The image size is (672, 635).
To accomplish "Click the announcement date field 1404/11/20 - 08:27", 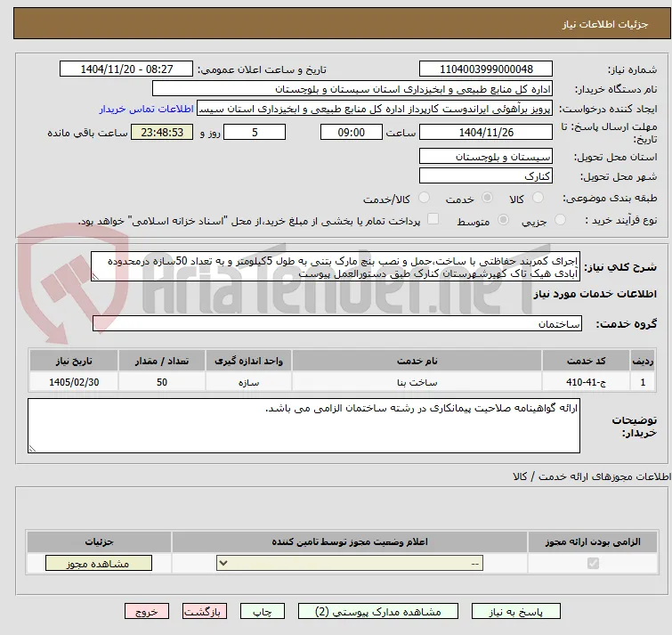I will click(126, 69).
